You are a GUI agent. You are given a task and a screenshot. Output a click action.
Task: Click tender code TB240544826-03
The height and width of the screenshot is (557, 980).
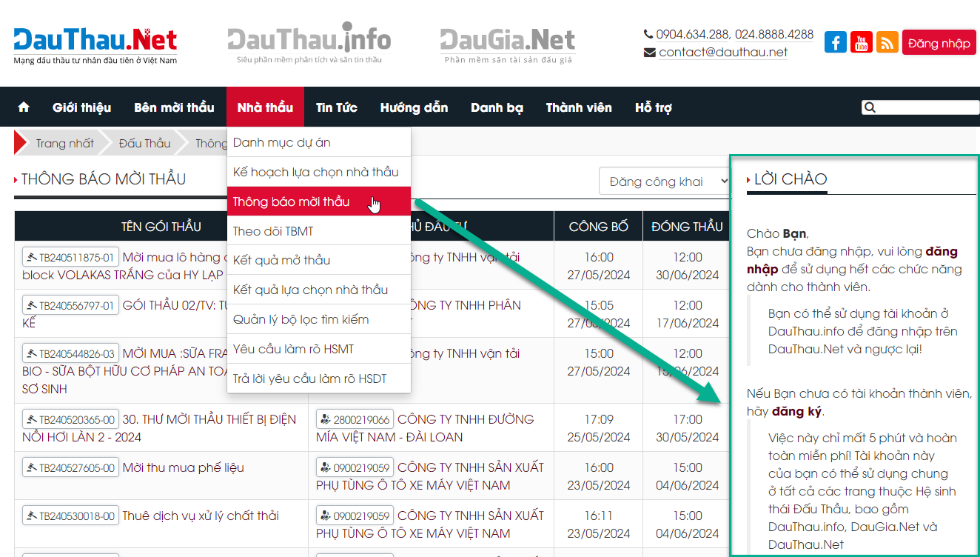(70, 354)
